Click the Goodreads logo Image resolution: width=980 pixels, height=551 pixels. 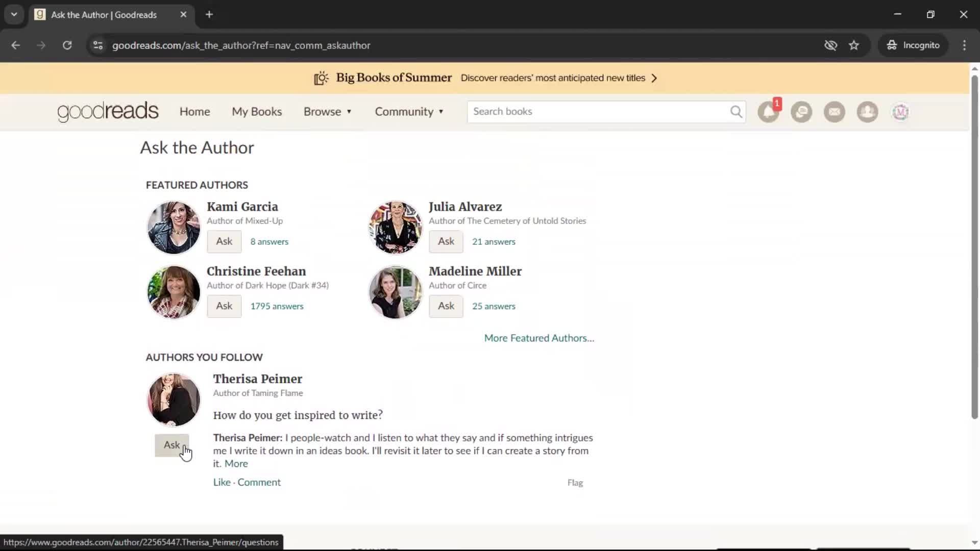point(108,112)
